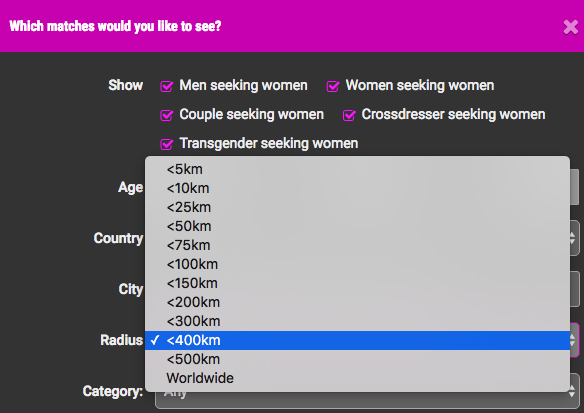Viewport: 584px width, 413px height.
Task: Uncheck Women seeking women
Action: [333, 86]
